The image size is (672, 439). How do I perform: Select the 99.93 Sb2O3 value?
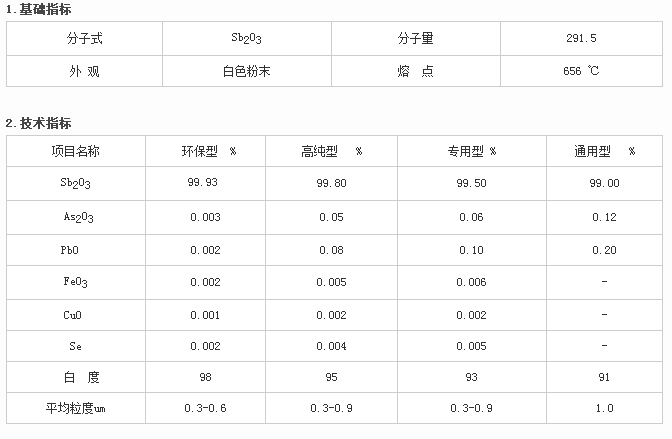click(x=202, y=182)
